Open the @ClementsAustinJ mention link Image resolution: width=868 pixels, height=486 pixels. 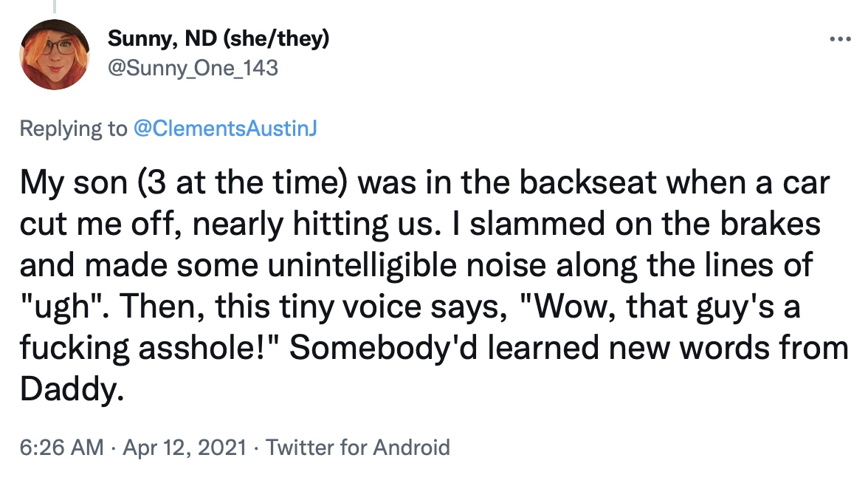point(225,128)
